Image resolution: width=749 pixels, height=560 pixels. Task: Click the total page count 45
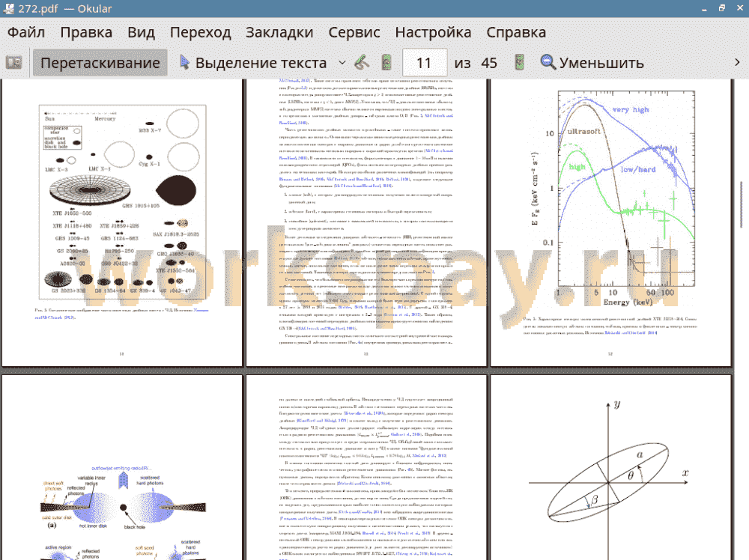pyautogui.click(x=489, y=63)
